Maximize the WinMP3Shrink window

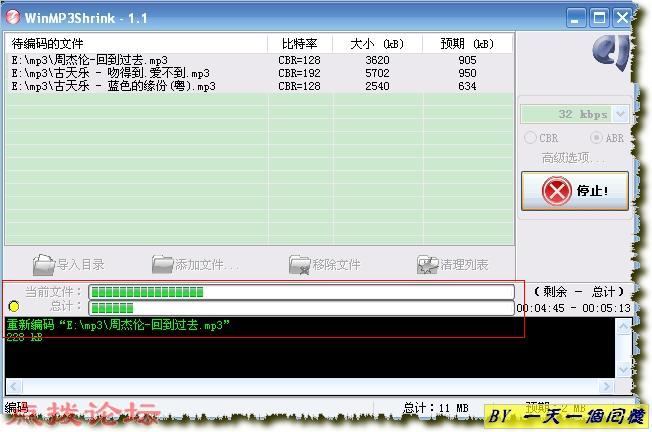(x=599, y=18)
